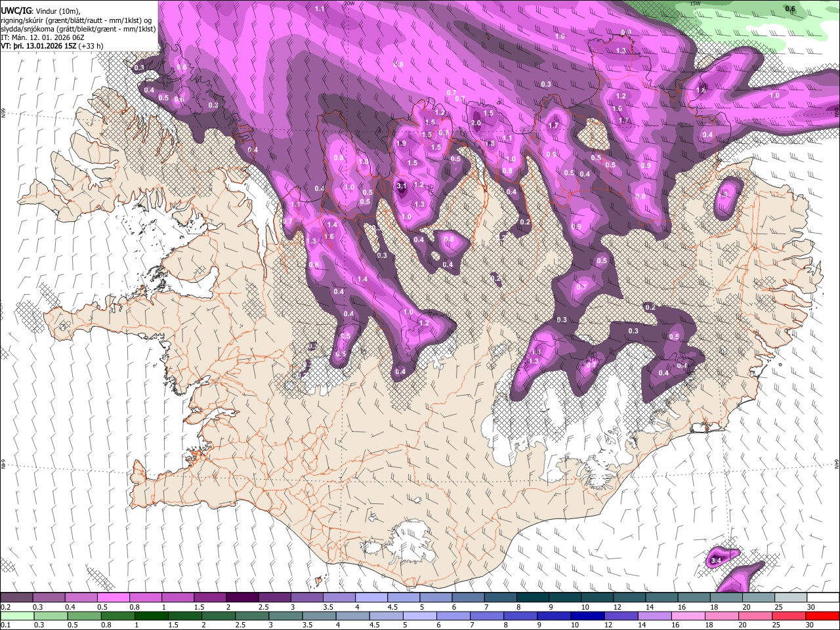Click the '3.4' value over the sea
The image size is (840, 630).
[716, 560]
